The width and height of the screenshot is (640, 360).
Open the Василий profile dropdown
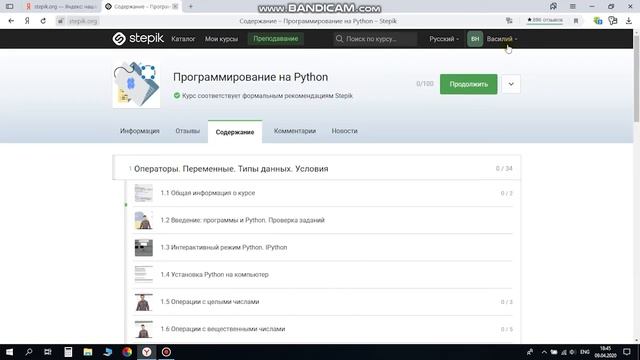(502, 39)
